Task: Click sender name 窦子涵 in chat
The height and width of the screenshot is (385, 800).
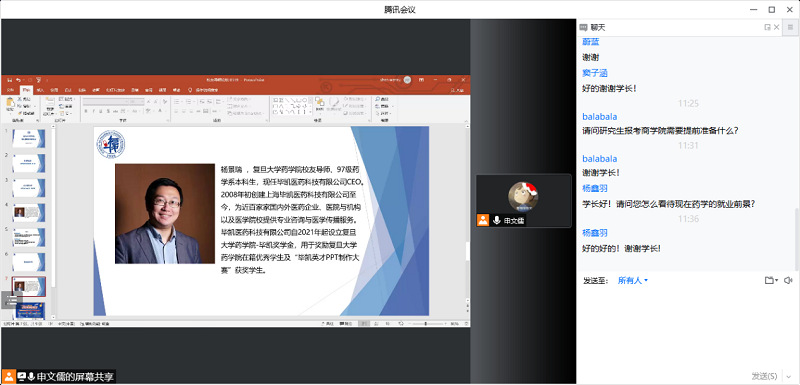Action: click(x=595, y=73)
